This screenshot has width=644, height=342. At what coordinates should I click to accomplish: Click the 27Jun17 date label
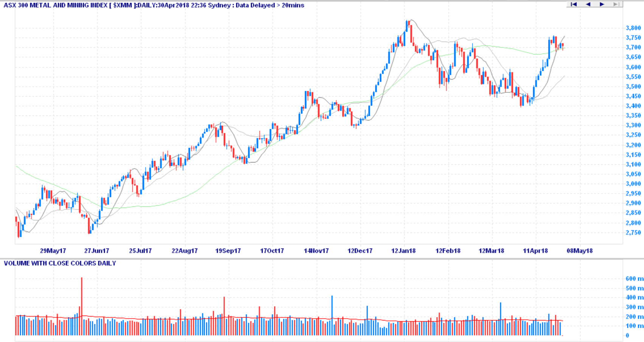(x=96, y=251)
